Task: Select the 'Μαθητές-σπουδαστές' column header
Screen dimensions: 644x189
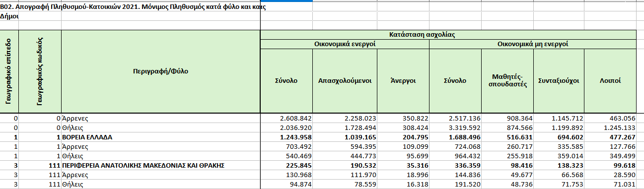Action: (x=507, y=81)
